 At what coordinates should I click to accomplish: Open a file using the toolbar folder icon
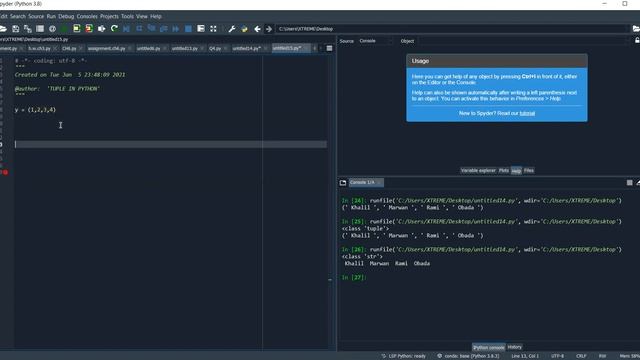(x=3, y=29)
